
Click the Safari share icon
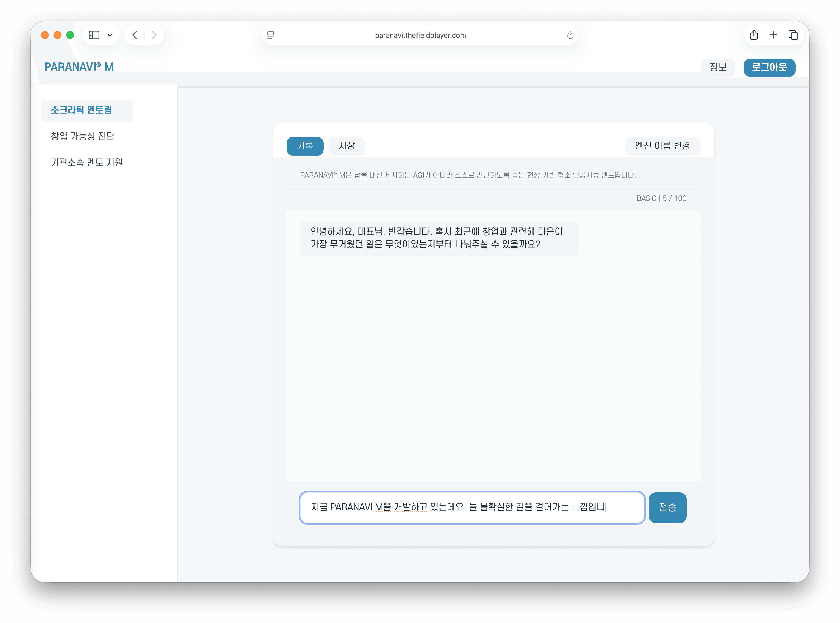pyautogui.click(x=754, y=35)
